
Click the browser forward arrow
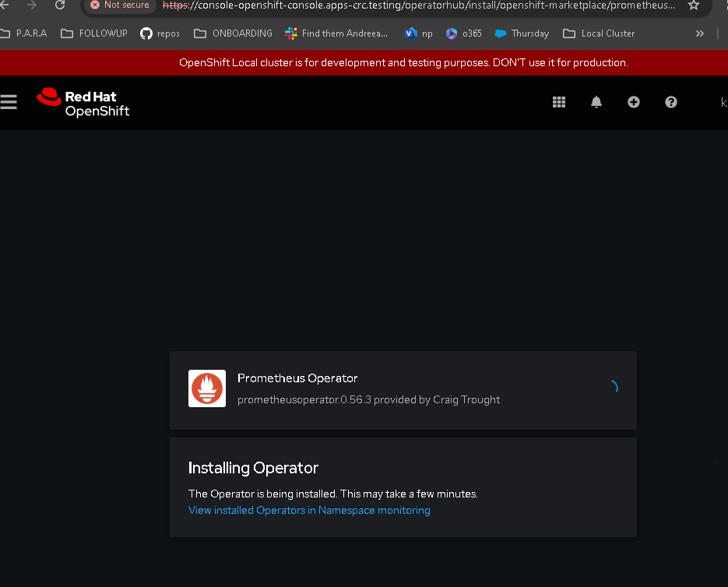32,5
